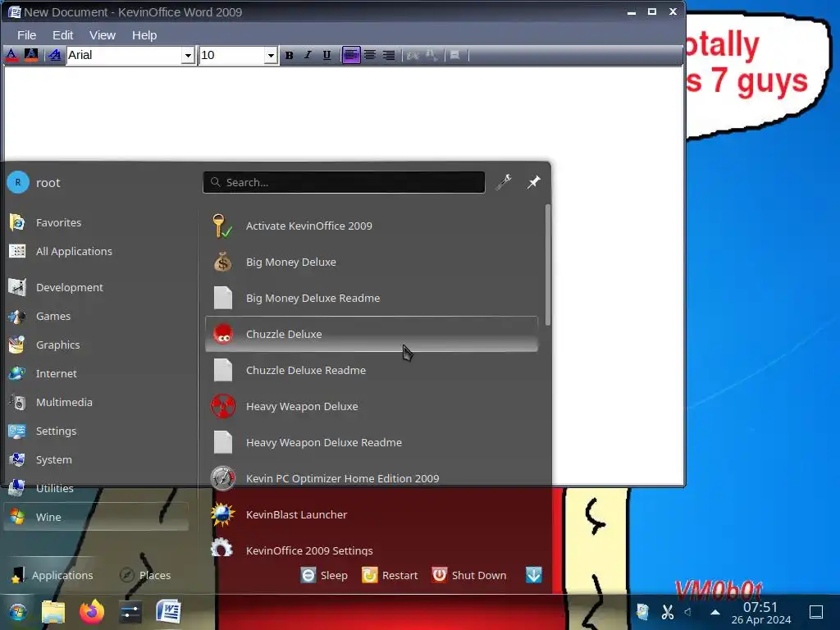This screenshot has width=840, height=630.
Task: Expand more session options arrow
Action: tap(533, 575)
